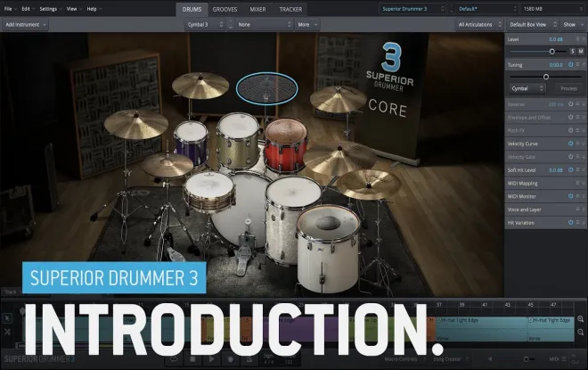Screen dimensions: 588x370
Task: Toggle the Velocity Curve power button
Action: point(570,144)
